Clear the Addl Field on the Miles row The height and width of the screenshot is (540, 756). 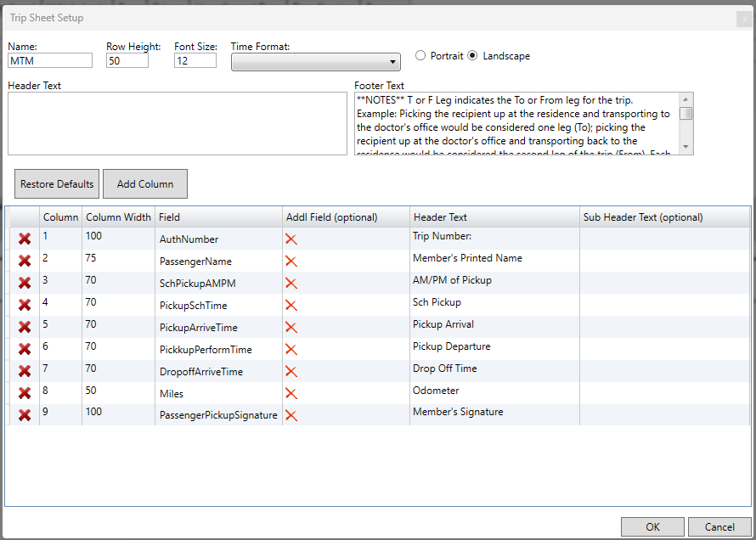pyautogui.click(x=292, y=391)
